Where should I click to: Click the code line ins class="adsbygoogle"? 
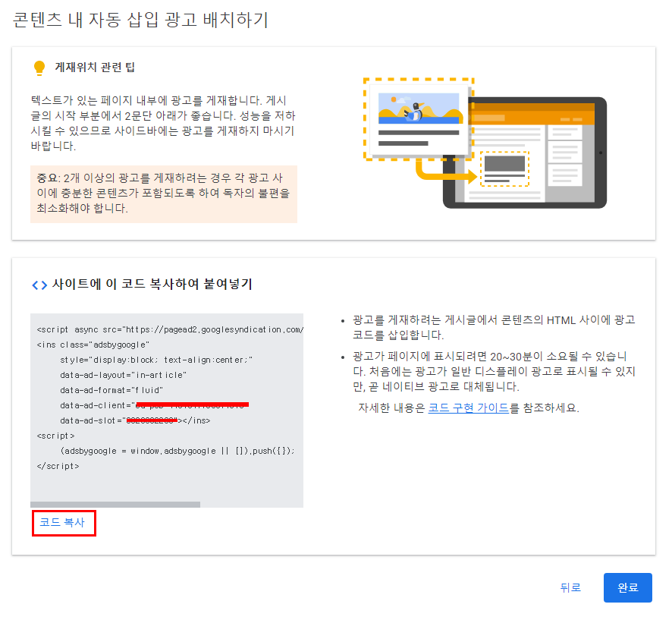click(93, 345)
